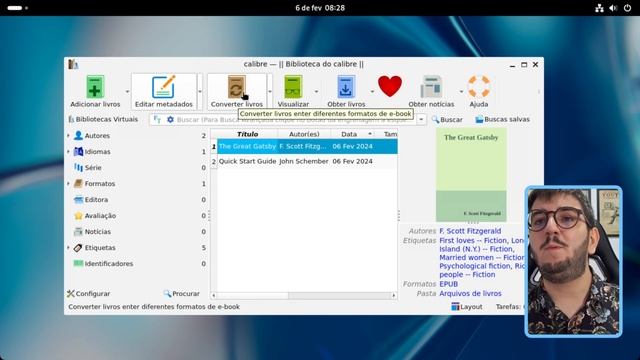The height and width of the screenshot is (360, 640).
Task: Click the power icon in top bar
Action: click(627, 8)
